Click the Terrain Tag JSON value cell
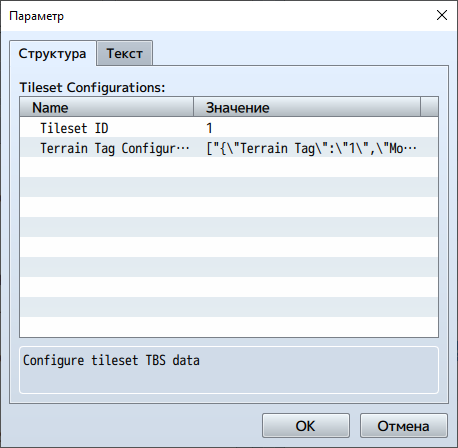The height and width of the screenshot is (448, 458). coord(311,148)
